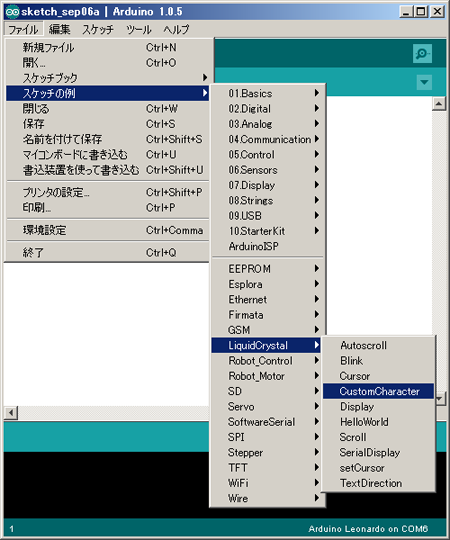Expand SD library examples

coord(267,391)
